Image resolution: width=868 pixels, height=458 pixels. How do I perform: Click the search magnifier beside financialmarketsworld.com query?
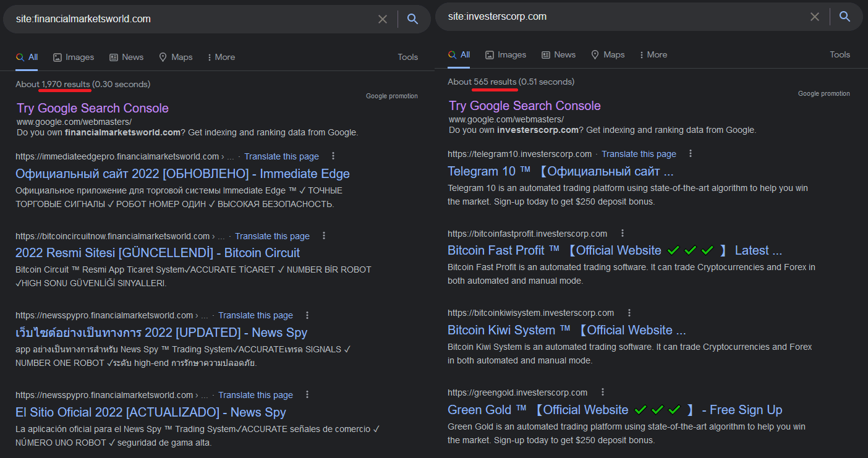click(x=412, y=19)
